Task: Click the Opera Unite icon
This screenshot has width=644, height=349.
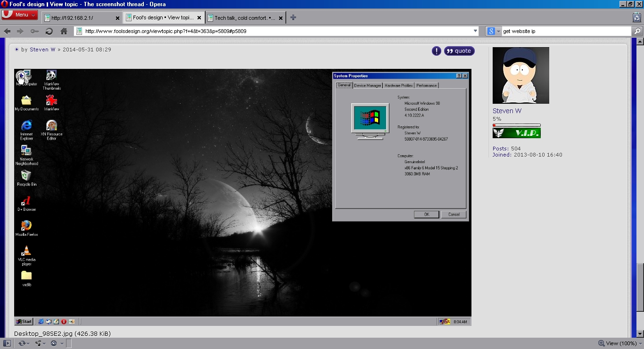Action: tap(38, 343)
